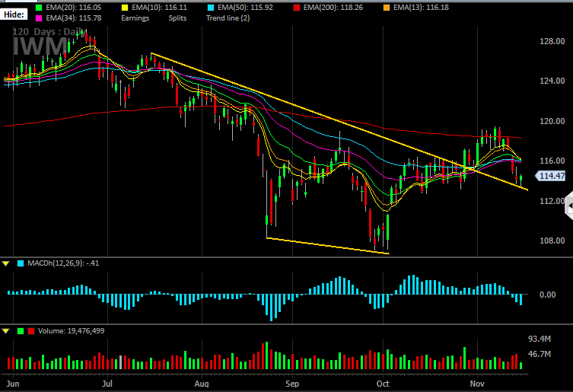The height and width of the screenshot is (392, 573).
Task: Click the Sep label on time axis
Action: coord(292,384)
